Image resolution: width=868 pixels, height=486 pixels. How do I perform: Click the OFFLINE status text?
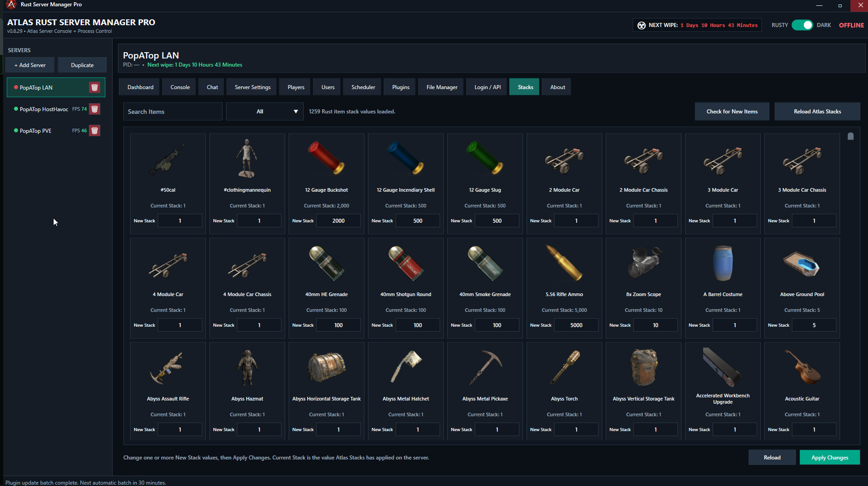[851, 25]
